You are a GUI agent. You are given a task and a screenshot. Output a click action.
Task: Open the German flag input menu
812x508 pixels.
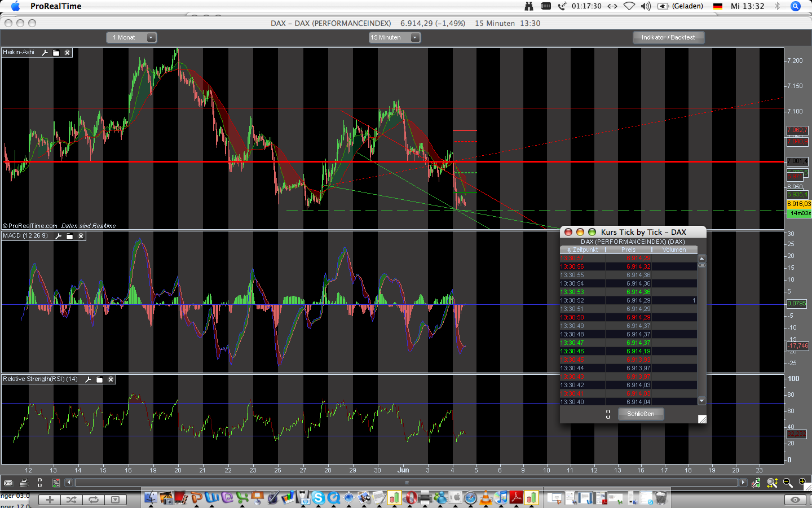[718, 6]
